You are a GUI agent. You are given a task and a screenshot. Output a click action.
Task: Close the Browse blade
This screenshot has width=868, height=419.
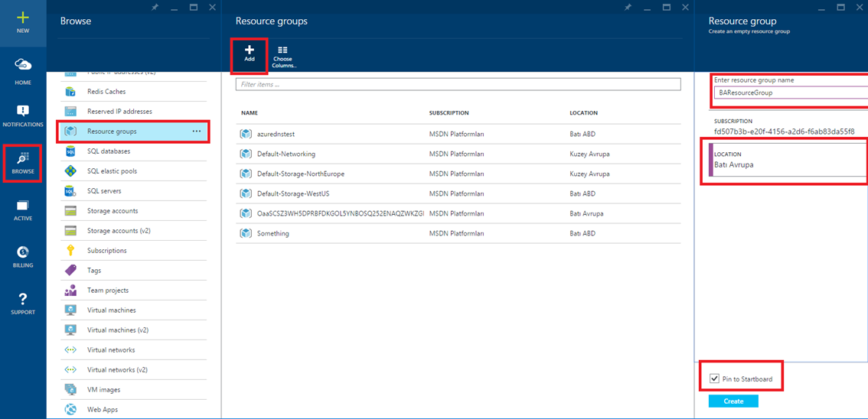click(x=213, y=7)
